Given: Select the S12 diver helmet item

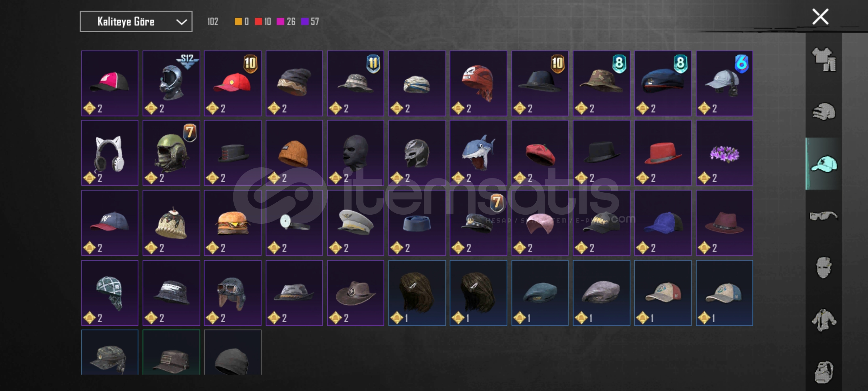Looking at the screenshot, I should (x=171, y=83).
